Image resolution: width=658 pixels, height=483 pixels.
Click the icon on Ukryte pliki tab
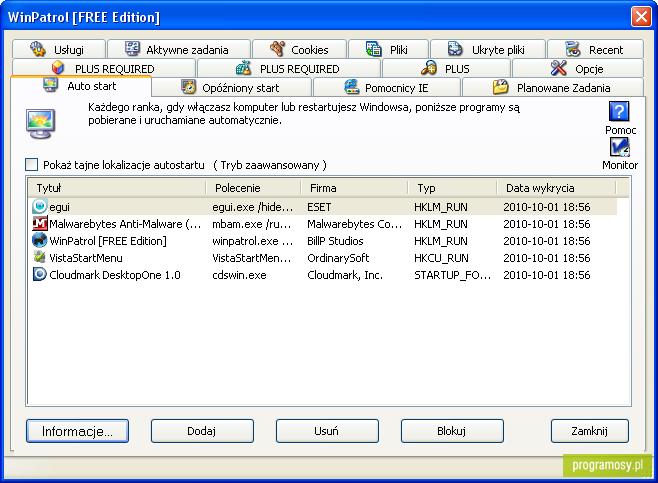455,49
